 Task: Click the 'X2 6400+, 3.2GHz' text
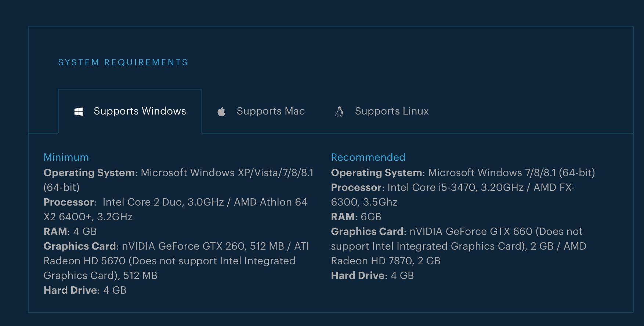click(x=88, y=217)
